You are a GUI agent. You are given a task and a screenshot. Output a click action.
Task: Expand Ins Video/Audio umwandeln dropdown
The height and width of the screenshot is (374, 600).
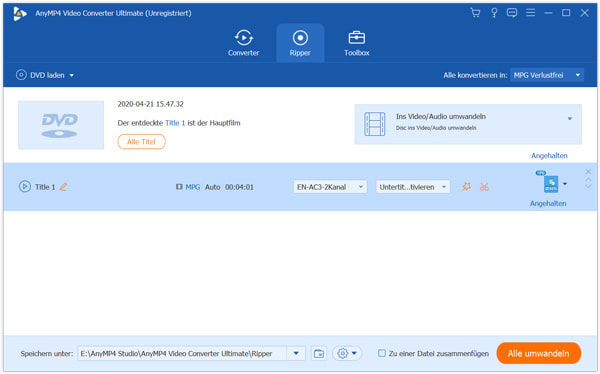(569, 119)
